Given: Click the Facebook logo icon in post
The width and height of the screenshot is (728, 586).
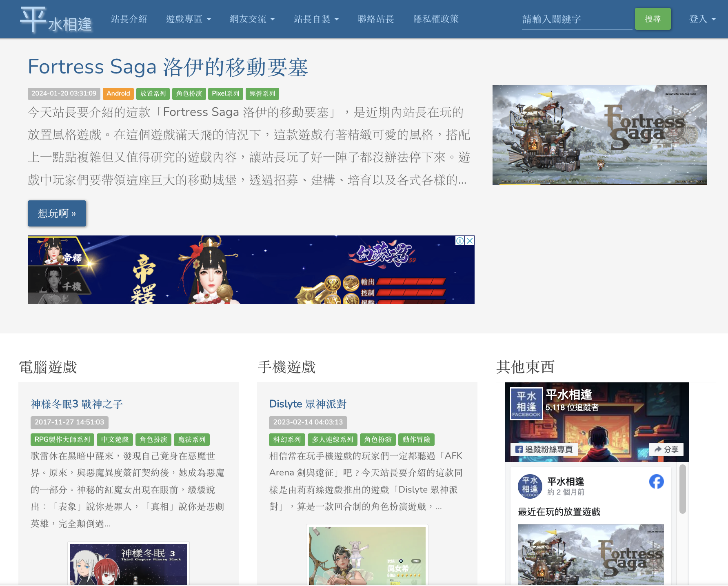Looking at the screenshot, I should (x=656, y=482).
